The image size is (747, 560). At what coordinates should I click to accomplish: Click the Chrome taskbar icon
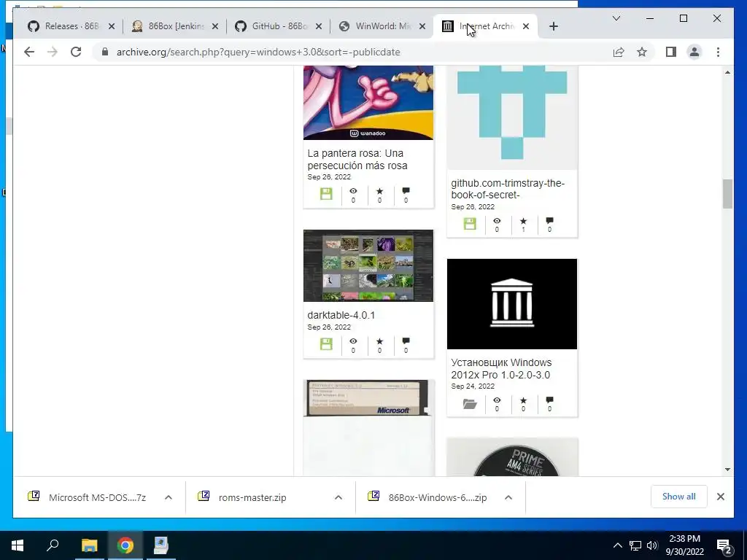(125, 545)
